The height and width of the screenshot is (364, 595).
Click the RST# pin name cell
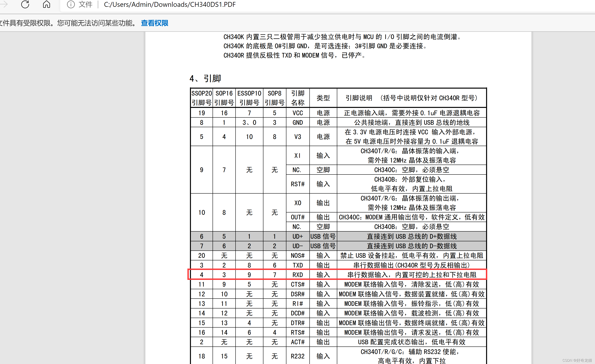(x=297, y=184)
